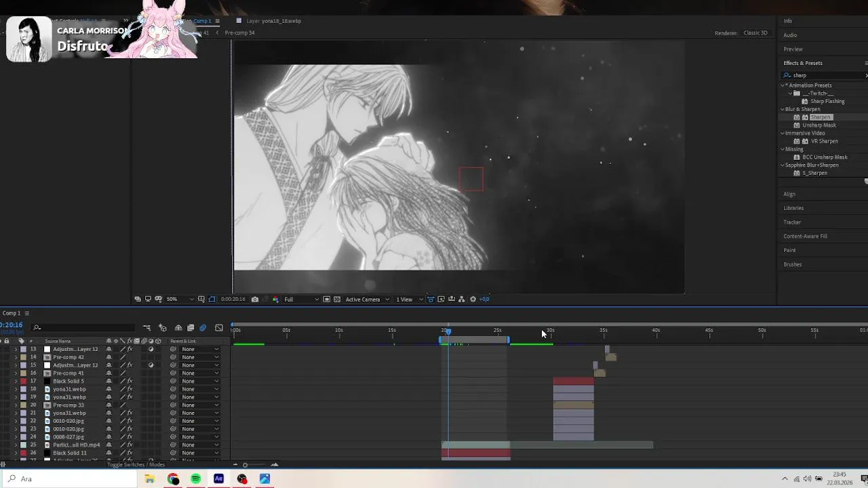Select layer 22 0010-020.jpg
868x488 pixels.
[68, 421]
